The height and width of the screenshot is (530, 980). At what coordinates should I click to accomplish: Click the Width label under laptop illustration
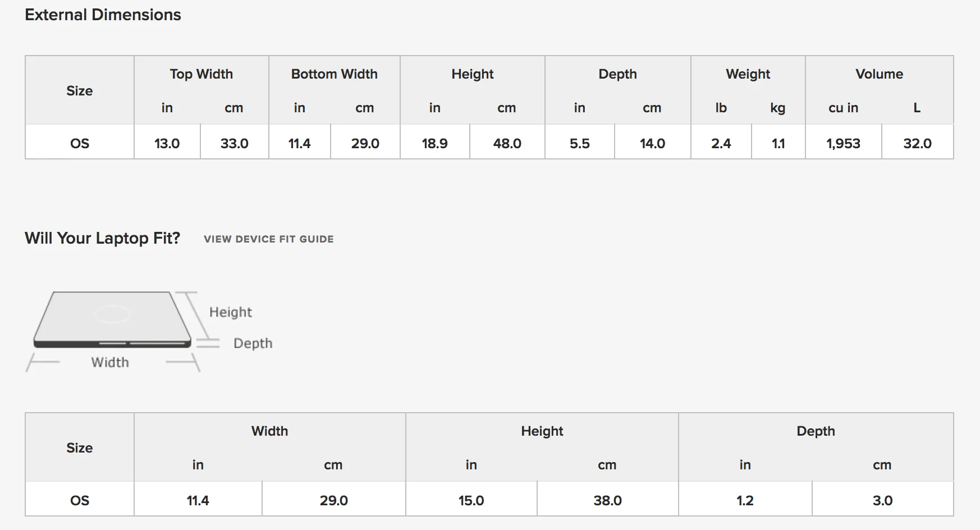[110, 362]
